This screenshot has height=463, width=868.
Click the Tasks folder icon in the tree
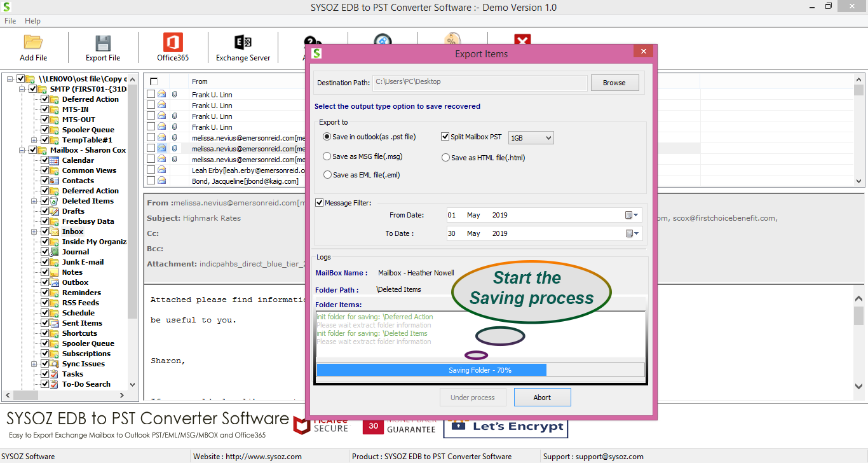coord(55,374)
